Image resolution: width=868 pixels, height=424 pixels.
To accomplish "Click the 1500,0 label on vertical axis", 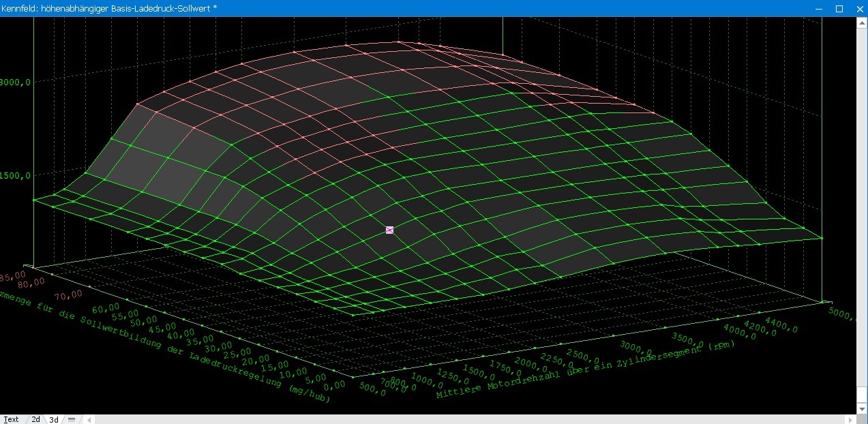I will coord(15,175).
